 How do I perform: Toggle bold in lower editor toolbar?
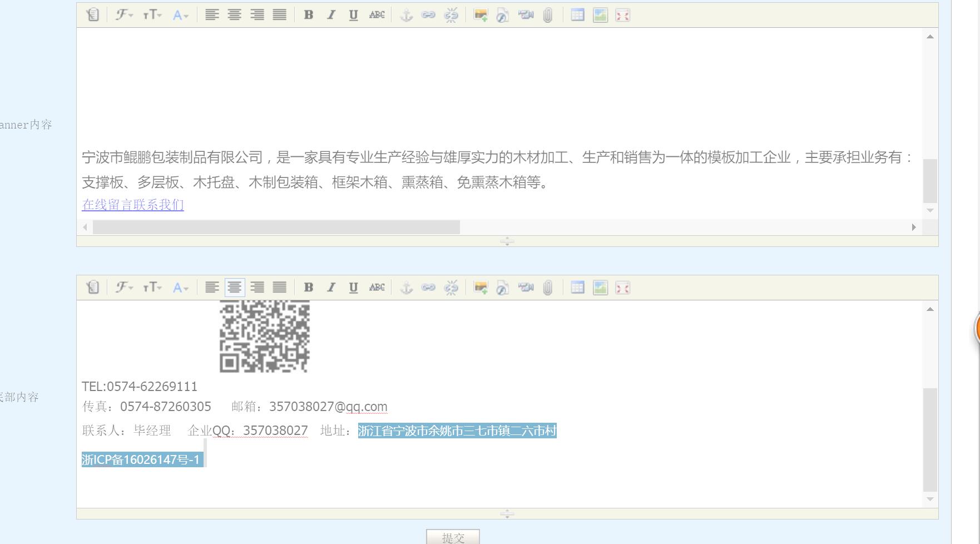309,288
